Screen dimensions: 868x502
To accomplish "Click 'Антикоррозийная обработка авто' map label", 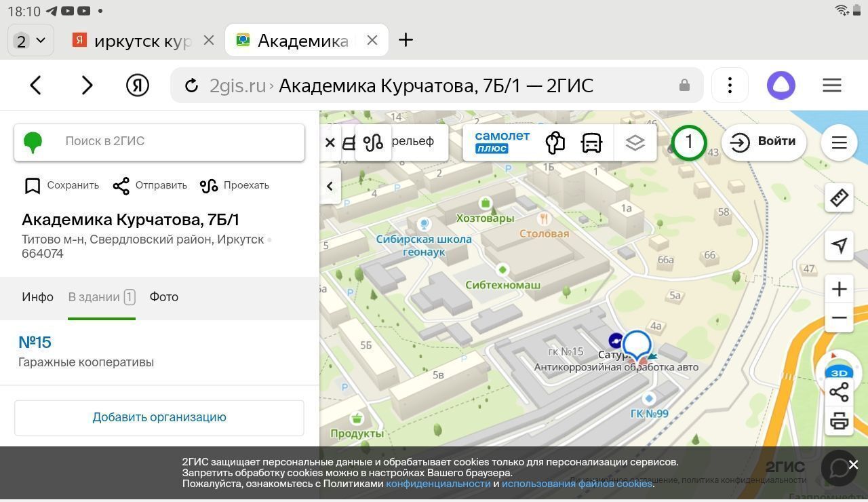I will point(616,367).
